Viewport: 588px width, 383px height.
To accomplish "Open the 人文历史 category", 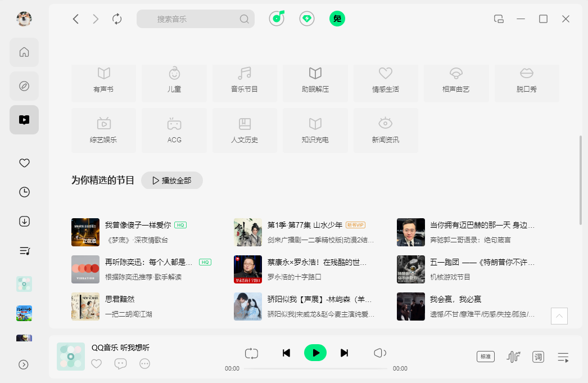I will 245,130.
